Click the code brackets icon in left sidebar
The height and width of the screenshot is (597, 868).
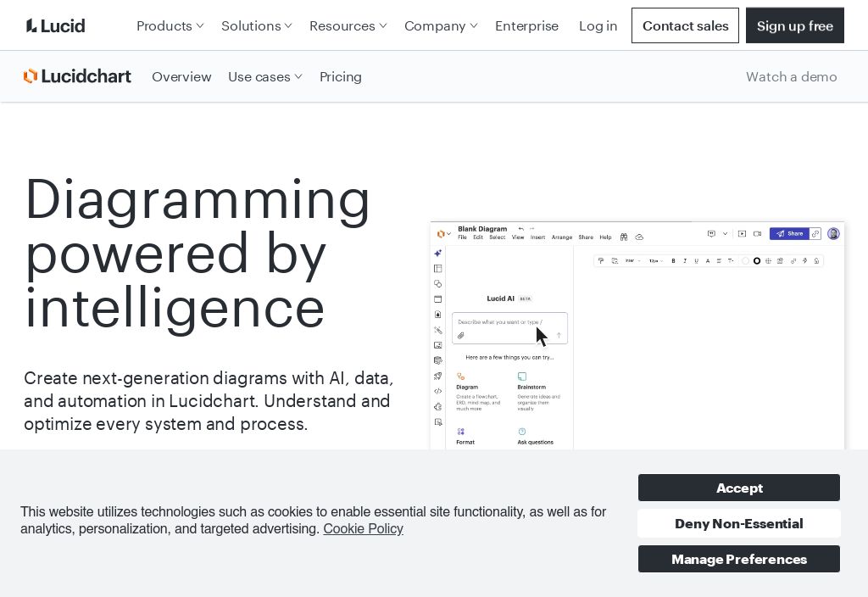(437, 391)
